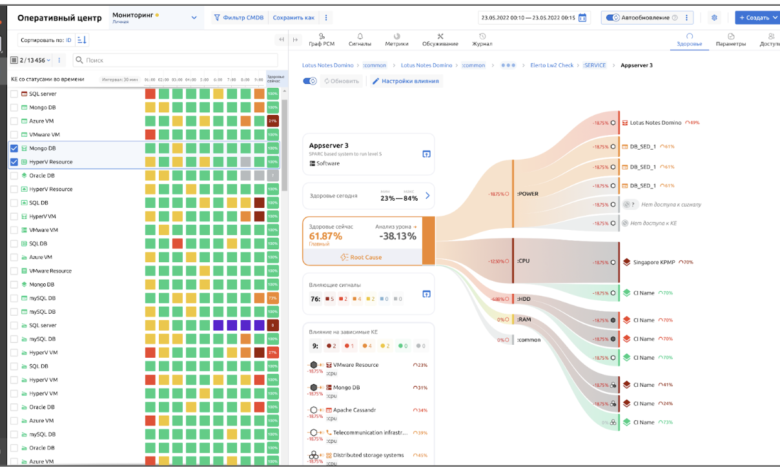The image size is (780, 470).
Task: Toggle the Автообновление switch
Action: tap(612, 17)
